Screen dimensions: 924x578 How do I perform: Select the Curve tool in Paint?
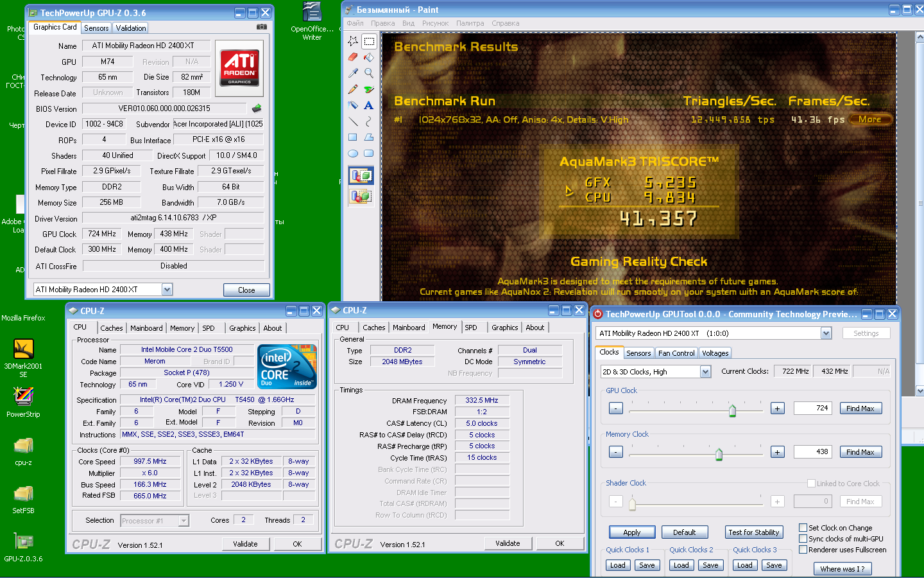point(369,121)
